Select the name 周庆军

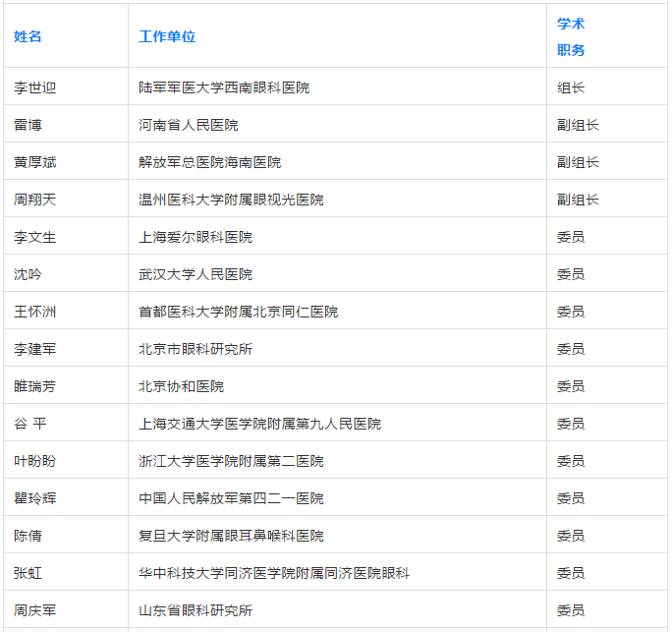pyautogui.click(x=34, y=609)
